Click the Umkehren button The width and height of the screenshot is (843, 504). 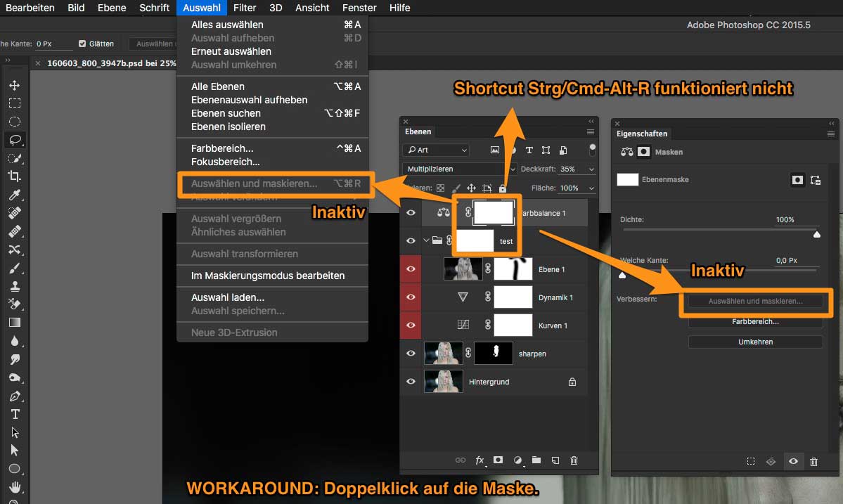click(755, 342)
